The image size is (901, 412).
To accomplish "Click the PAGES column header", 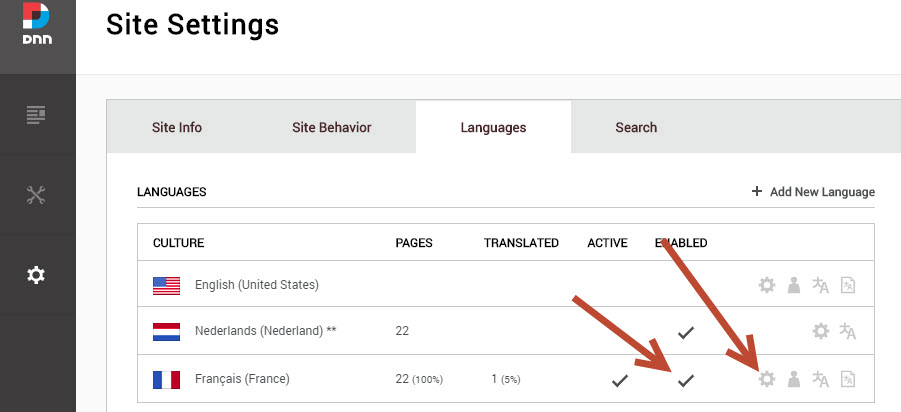I will (414, 243).
